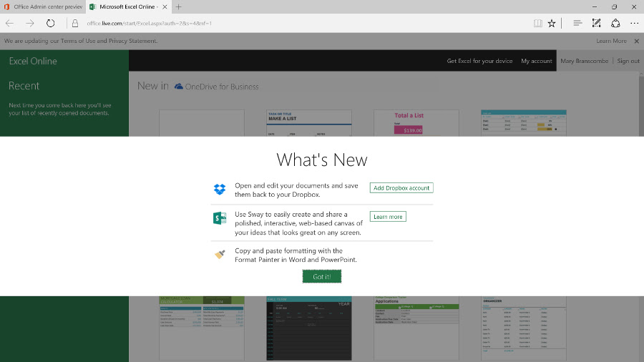Click the Got it! button
644x362 pixels.
pyautogui.click(x=321, y=277)
